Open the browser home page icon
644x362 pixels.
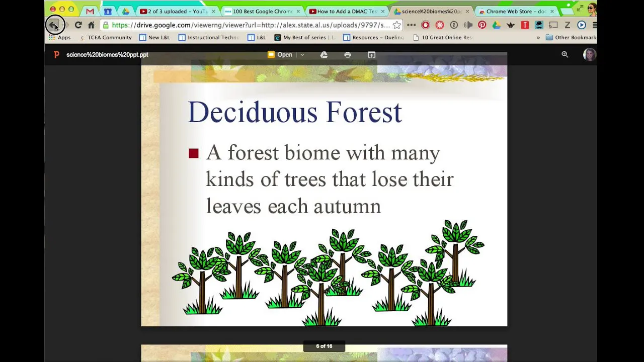pos(91,25)
